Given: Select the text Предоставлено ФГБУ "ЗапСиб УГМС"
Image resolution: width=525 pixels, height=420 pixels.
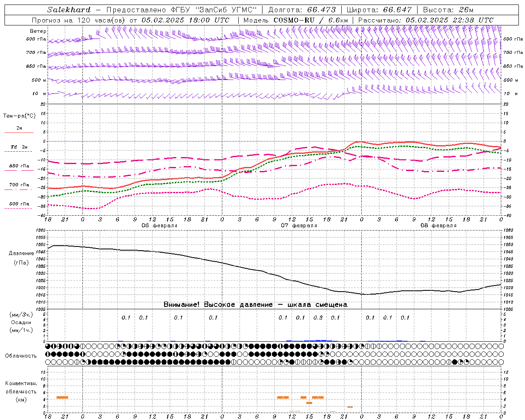Looking at the screenshot, I should pyautogui.click(x=182, y=10).
